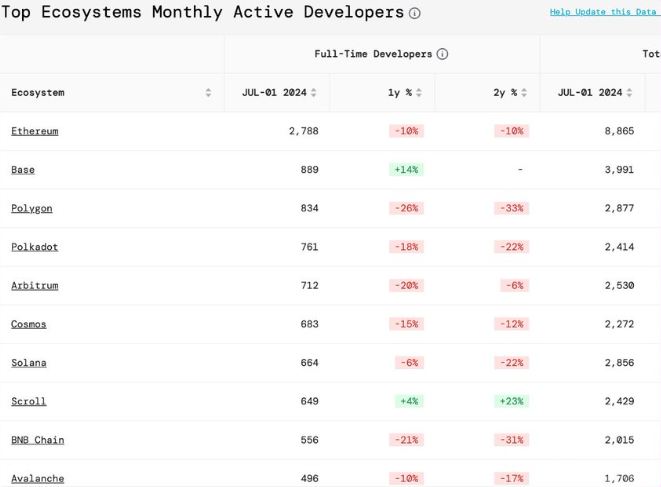
Task: Click Ethereum full-time value 2,788
Action: (x=304, y=131)
